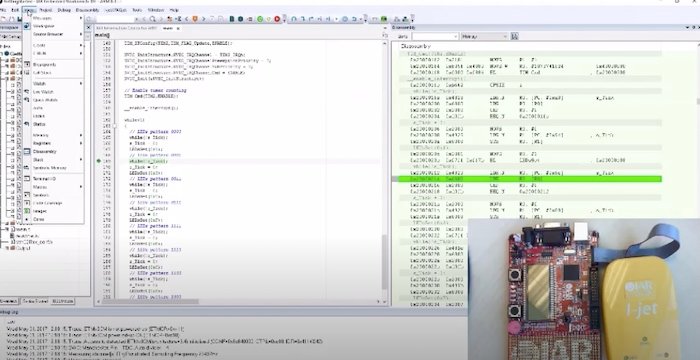This screenshot has width=700, height=360.
Task: Click the Reset debug toolbar icon
Action: tap(355, 19)
